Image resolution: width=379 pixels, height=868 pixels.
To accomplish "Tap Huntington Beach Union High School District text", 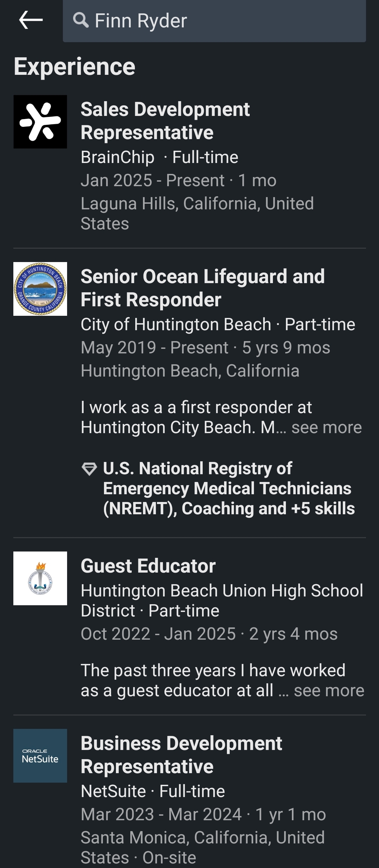I will [x=222, y=590].
